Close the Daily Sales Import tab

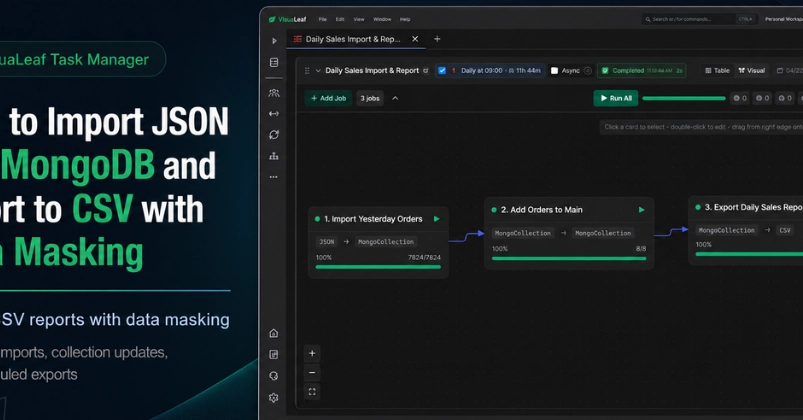pyautogui.click(x=415, y=39)
